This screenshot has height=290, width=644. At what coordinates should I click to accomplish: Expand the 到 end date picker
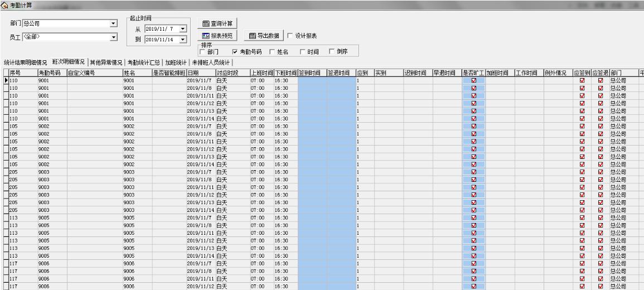point(183,40)
